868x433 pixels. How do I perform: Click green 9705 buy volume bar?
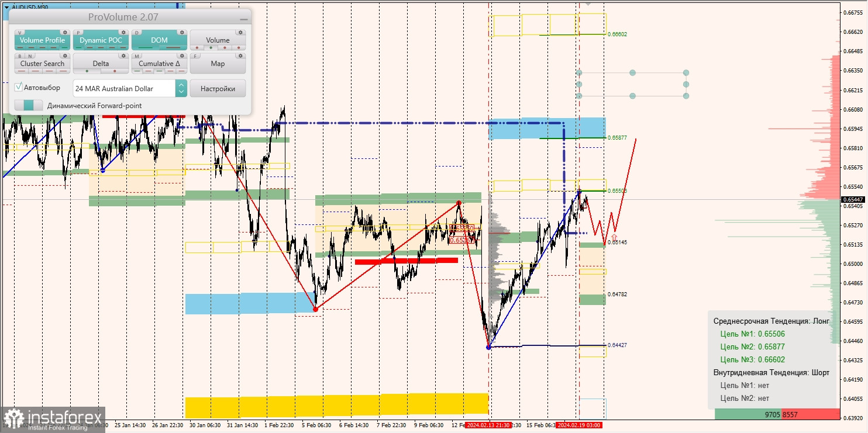coord(748,414)
